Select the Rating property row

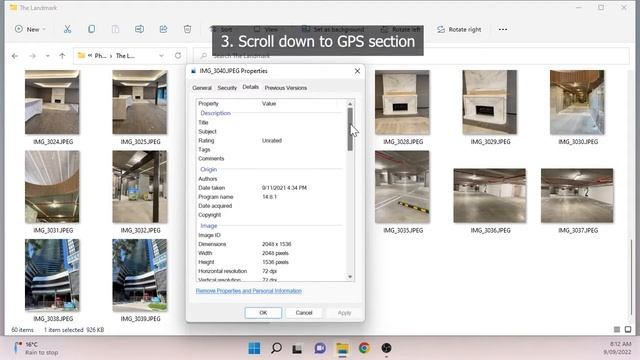point(271,140)
